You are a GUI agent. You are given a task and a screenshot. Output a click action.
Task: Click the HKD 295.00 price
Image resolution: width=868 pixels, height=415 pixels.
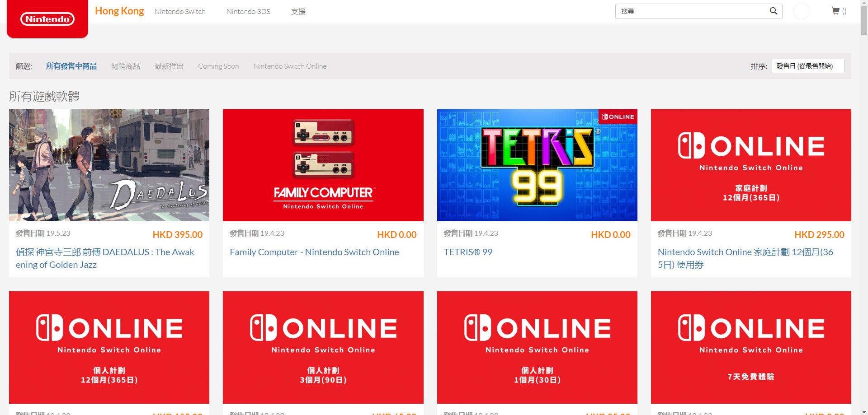(819, 235)
